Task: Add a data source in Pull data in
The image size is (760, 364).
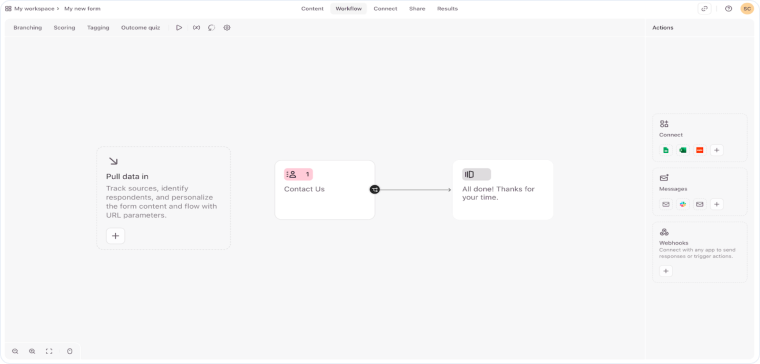Action: (115, 236)
